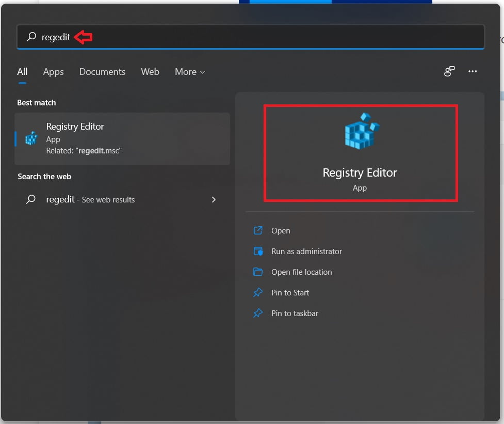504x424 pixels.
Task: Click the small Registry Editor cube icon
Action: coord(31,138)
